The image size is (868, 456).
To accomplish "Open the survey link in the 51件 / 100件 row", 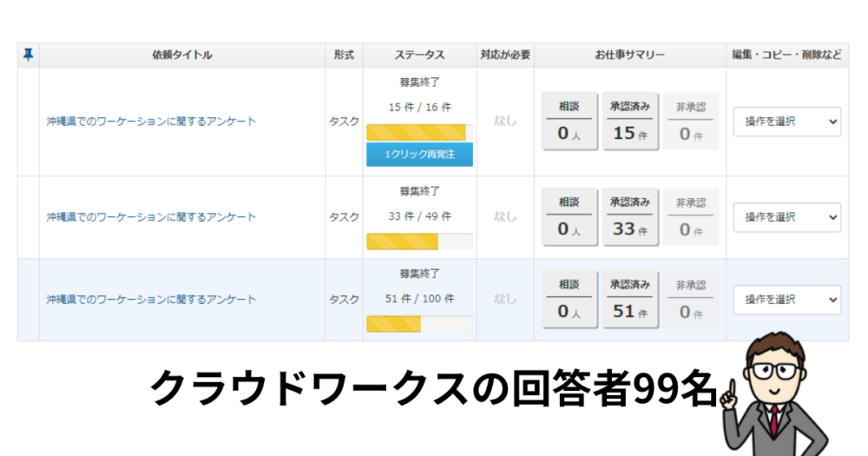I will point(151,300).
